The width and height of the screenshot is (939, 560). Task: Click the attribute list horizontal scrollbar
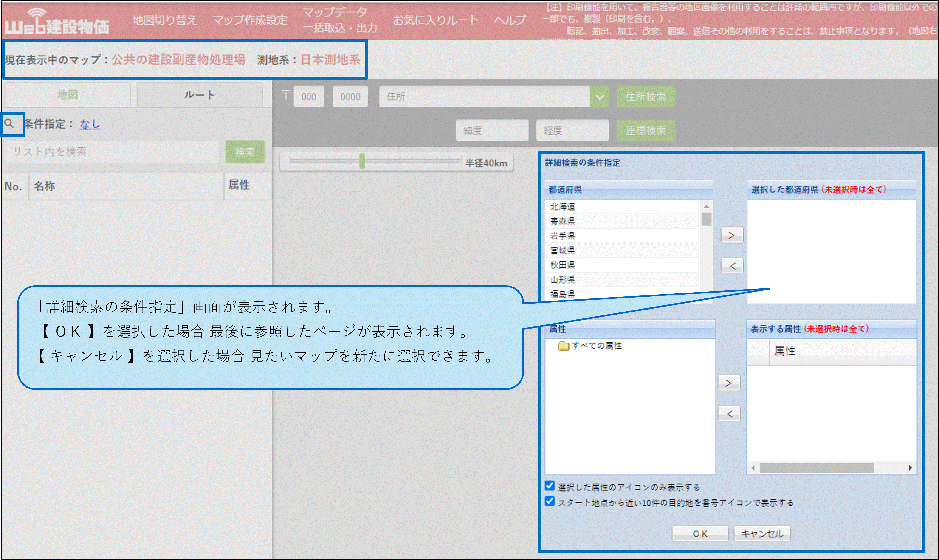click(816, 468)
